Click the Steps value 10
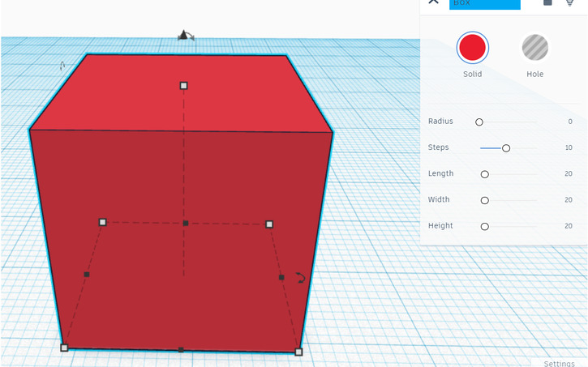588x367 pixels. (x=569, y=147)
